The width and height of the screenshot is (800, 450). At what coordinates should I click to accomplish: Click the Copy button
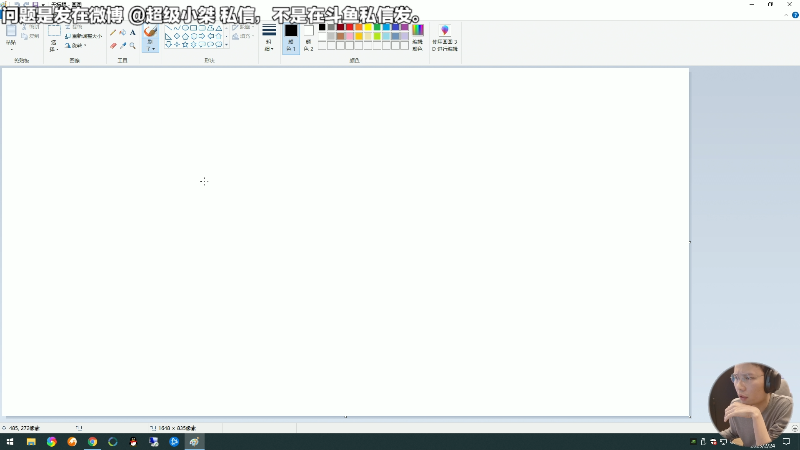(30, 36)
